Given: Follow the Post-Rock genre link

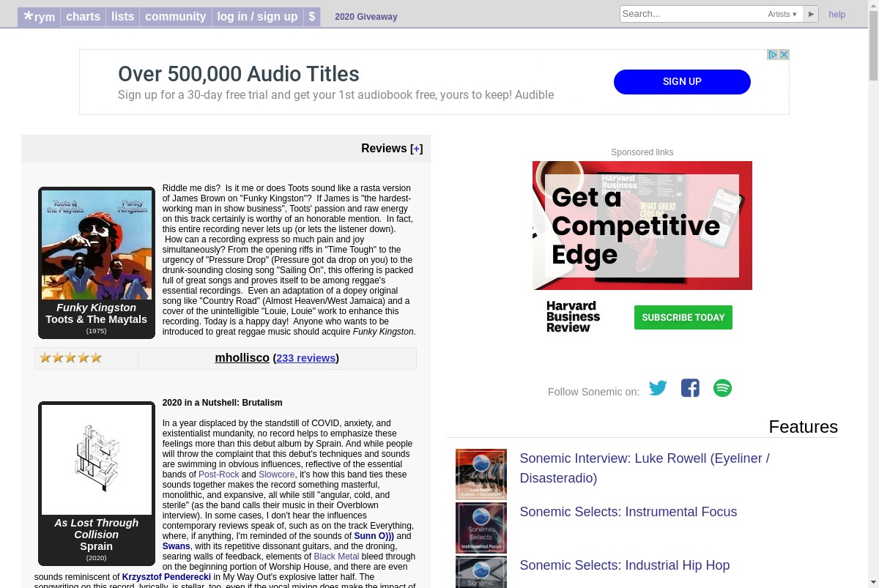Looking at the screenshot, I should (x=219, y=475).
